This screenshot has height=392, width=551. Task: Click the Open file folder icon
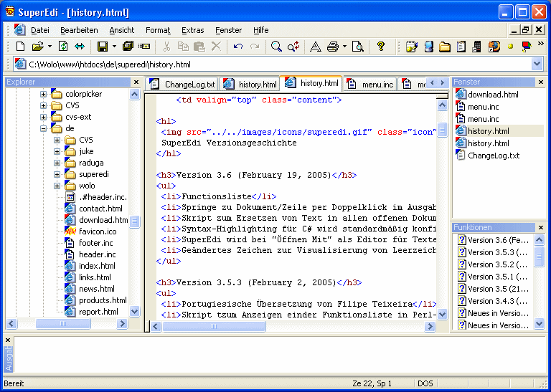[x=37, y=47]
